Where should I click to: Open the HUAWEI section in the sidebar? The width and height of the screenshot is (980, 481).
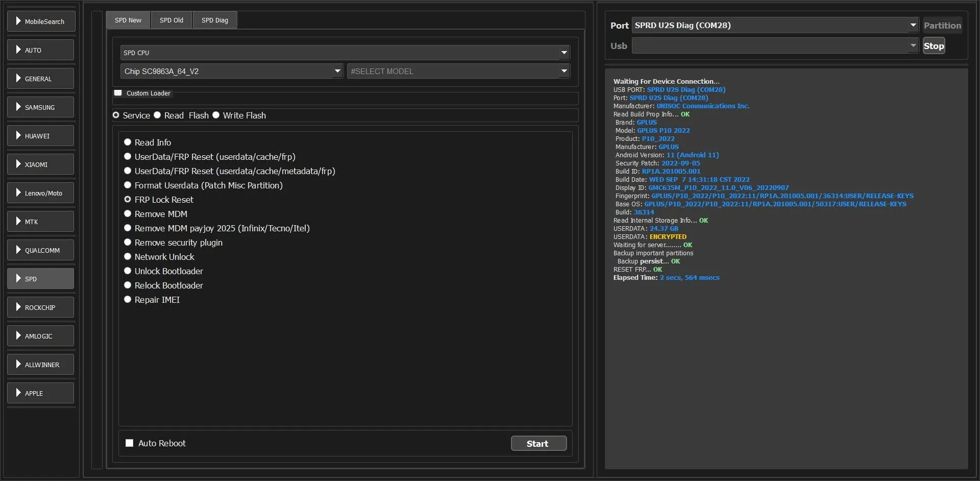coord(41,136)
